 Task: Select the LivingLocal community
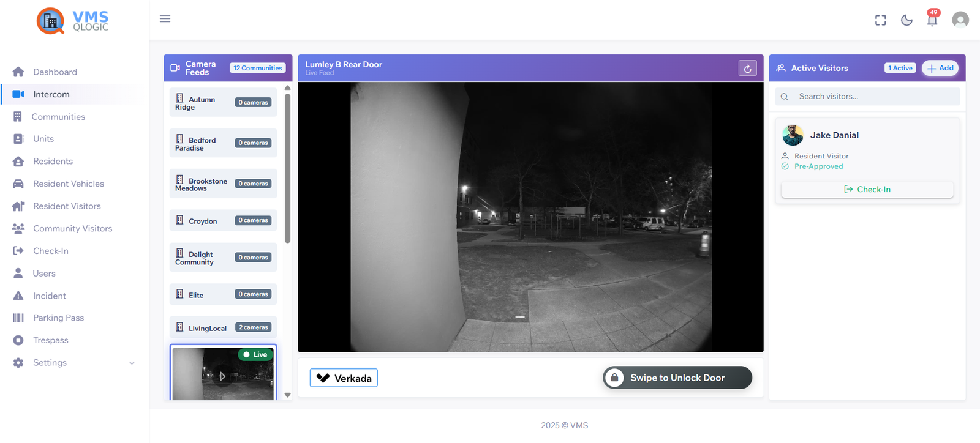click(223, 328)
